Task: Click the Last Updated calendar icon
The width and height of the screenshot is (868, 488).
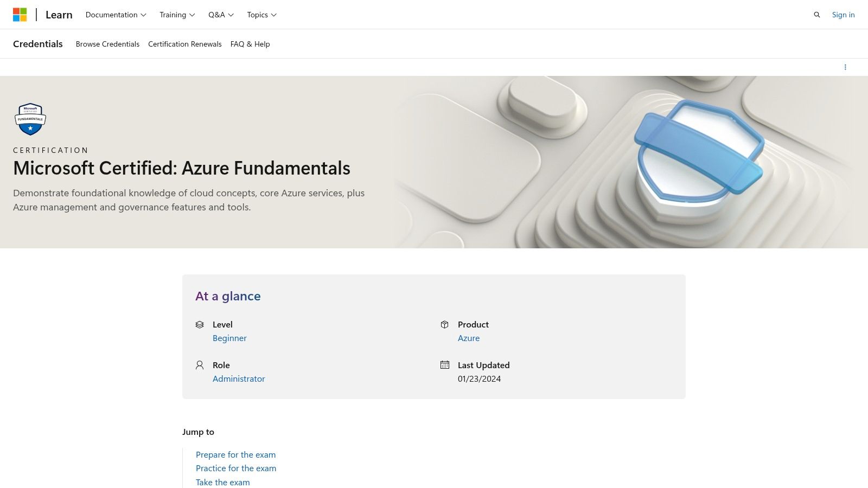Action: pyautogui.click(x=444, y=365)
